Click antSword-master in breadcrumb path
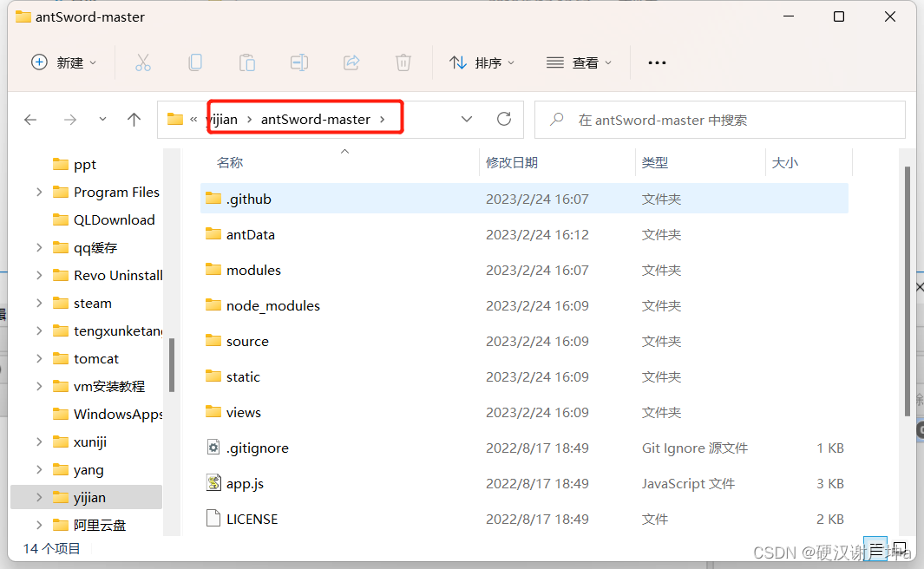Screen dimensions: 924x569 316,120
